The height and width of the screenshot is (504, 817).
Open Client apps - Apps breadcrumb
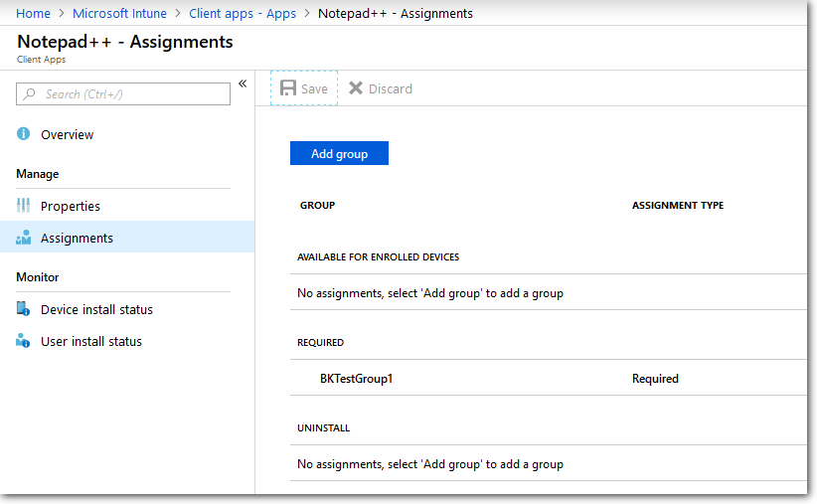pyautogui.click(x=242, y=13)
